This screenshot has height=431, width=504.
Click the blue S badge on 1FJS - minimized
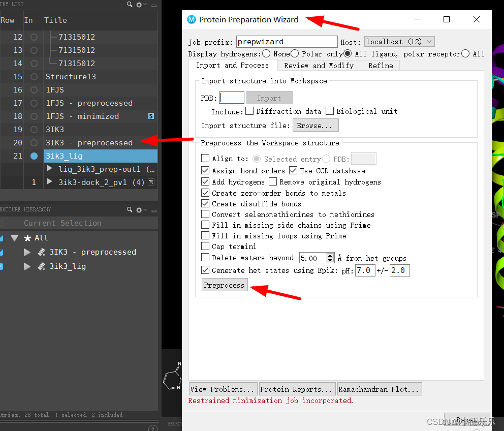pyautogui.click(x=151, y=116)
